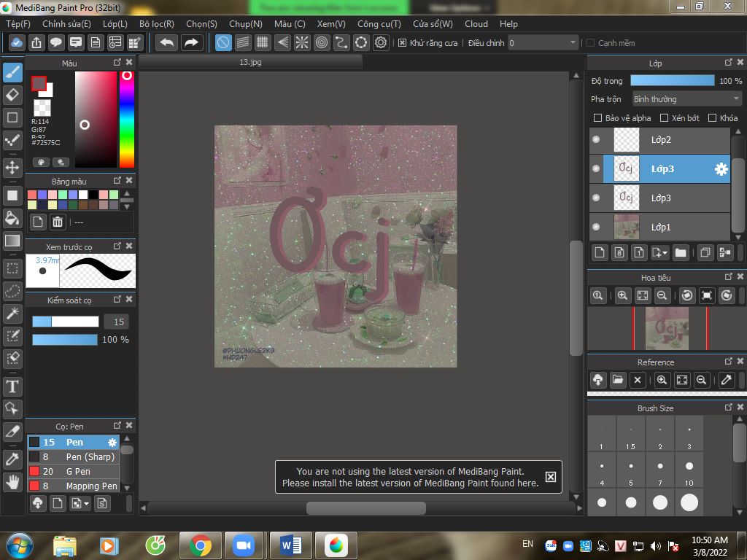Choose brush size 1.5 preset
The width and height of the screenshot is (747, 560).
631,434
